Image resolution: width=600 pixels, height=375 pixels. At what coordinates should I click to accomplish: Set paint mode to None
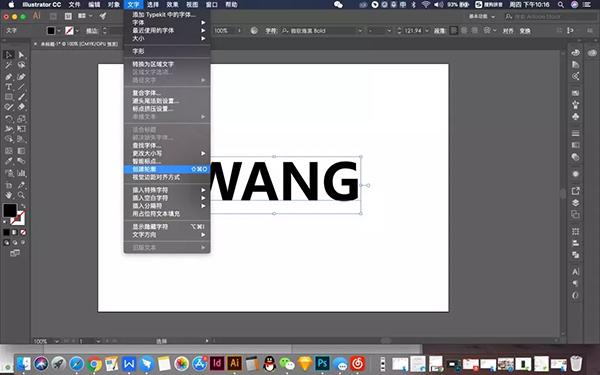click(x=23, y=232)
